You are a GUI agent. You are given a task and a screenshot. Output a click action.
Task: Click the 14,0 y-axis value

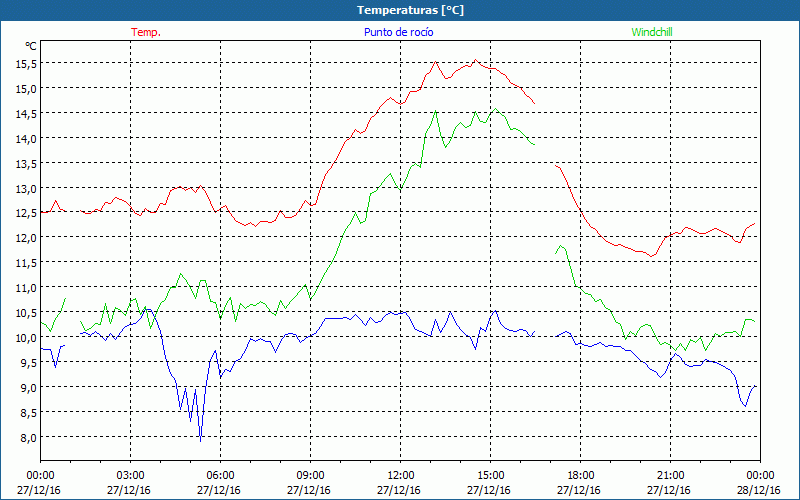coord(27,139)
